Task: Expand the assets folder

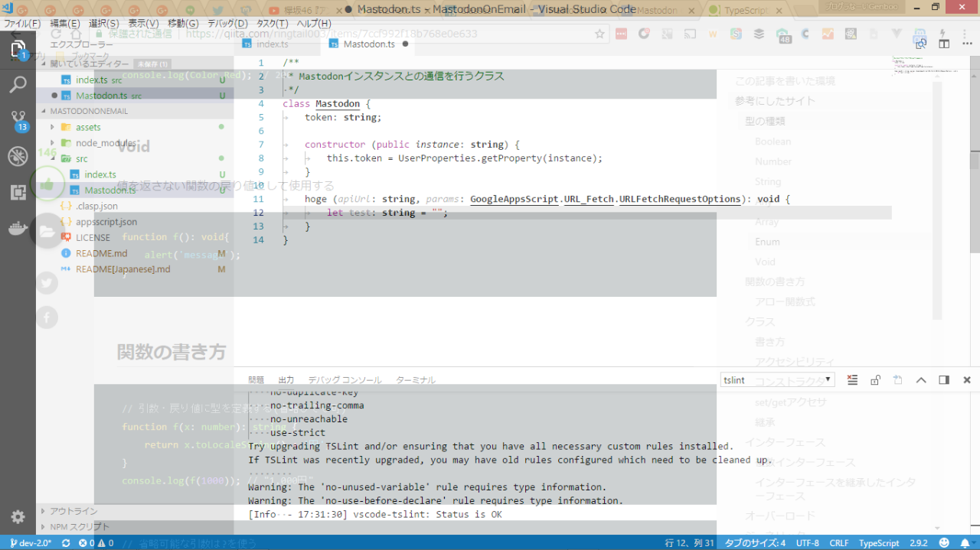Action: click(x=88, y=127)
